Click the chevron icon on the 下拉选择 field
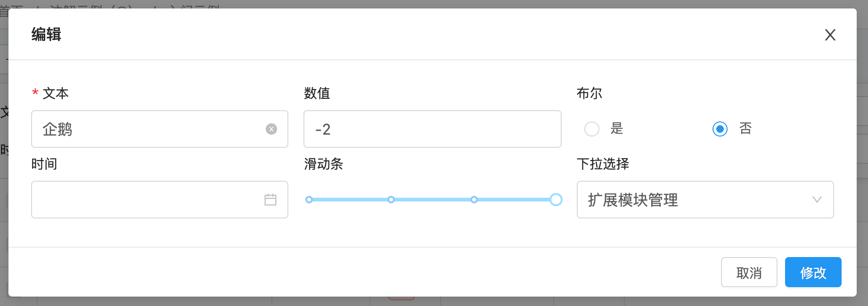Image resolution: width=868 pixels, height=306 pixels. click(817, 200)
